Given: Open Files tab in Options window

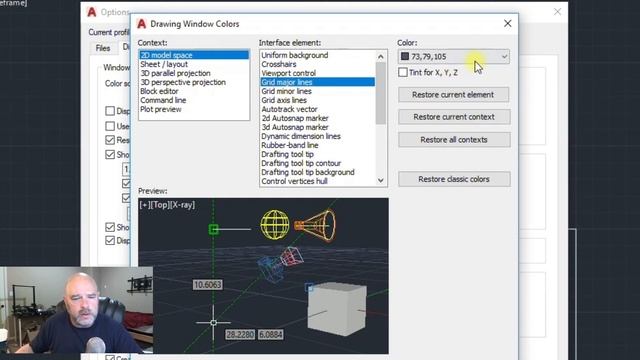Looking at the screenshot, I should [103, 48].
